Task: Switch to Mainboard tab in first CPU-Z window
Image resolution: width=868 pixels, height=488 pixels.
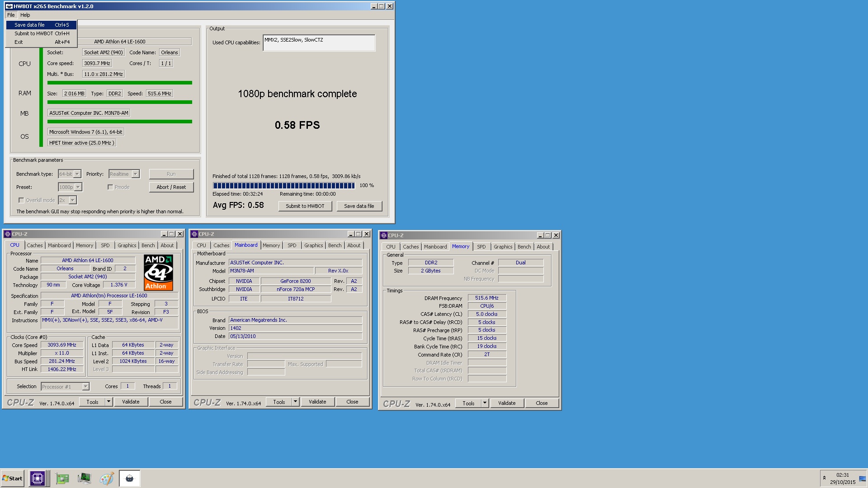Action: 59,245
